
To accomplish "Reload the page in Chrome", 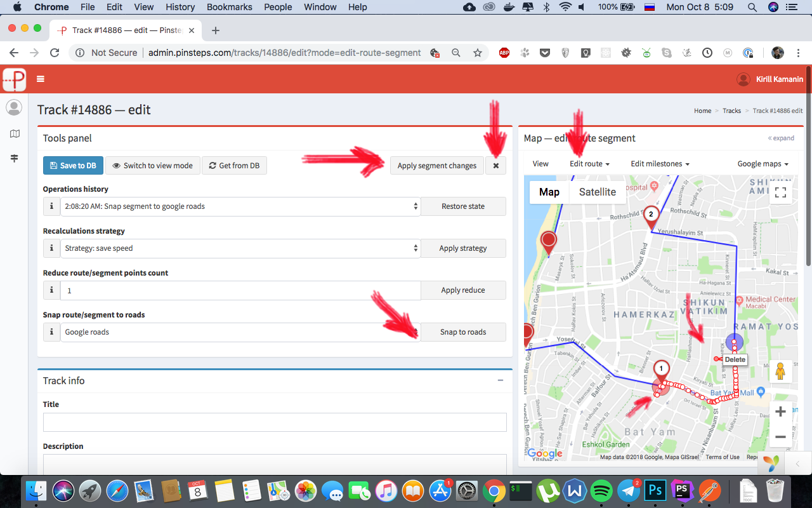I will click(55, 53).
